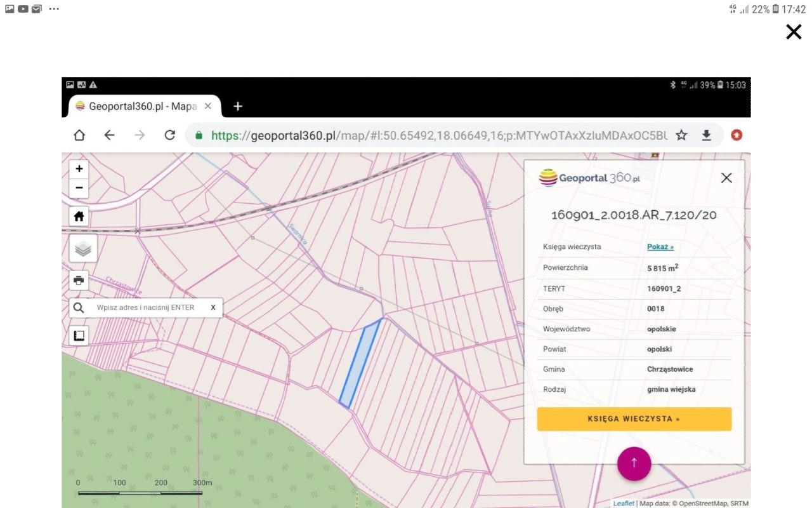
Task: Reload the page in the browser
Action: pos(169,135)
